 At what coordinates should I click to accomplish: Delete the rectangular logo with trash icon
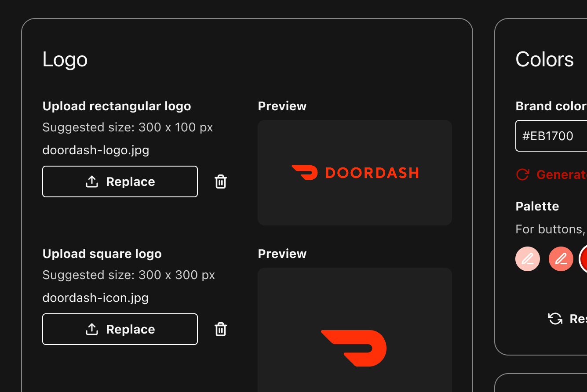pyautogui.click(x=221, y=181)
